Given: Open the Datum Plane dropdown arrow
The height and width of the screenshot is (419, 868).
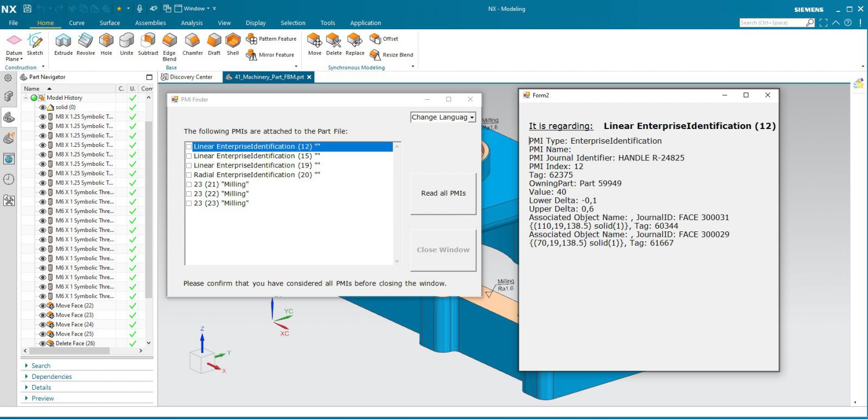Looking at the screenshot, I should pyautogui.click(x=21, y=60).
